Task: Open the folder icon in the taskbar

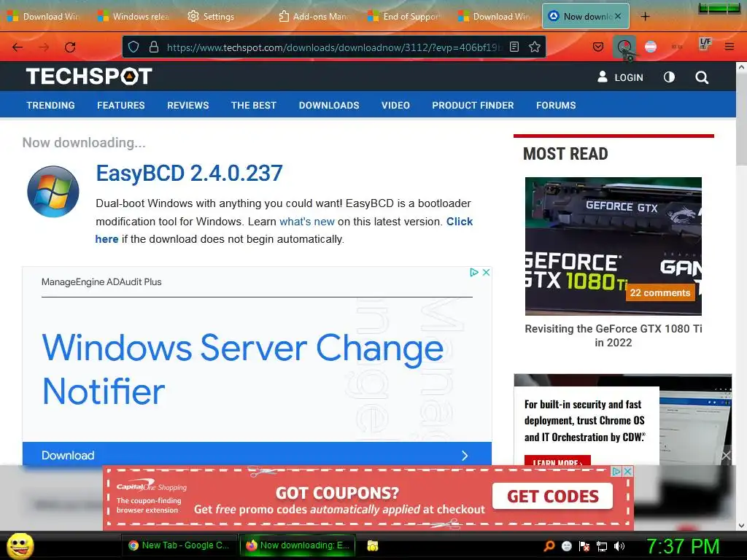Action: 373,545
